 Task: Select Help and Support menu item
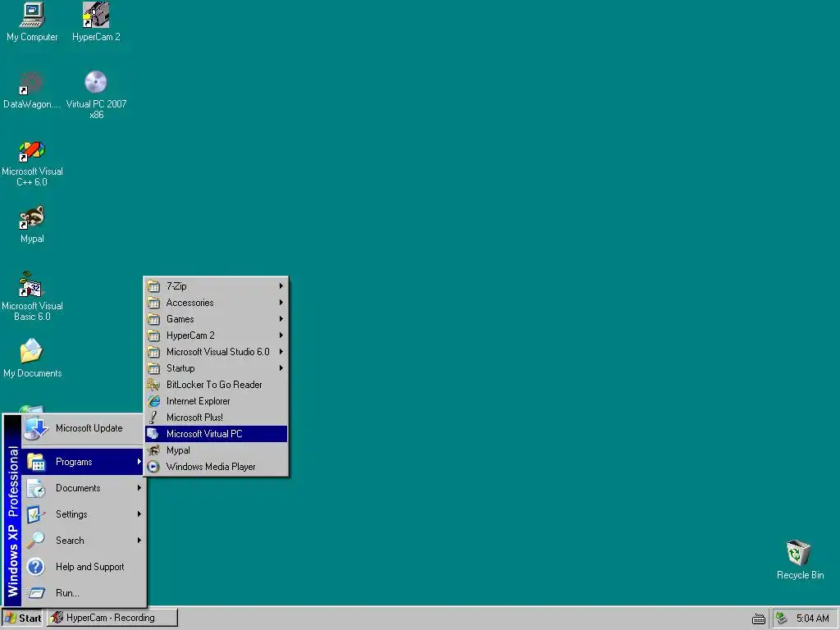[x=83, y=566]
